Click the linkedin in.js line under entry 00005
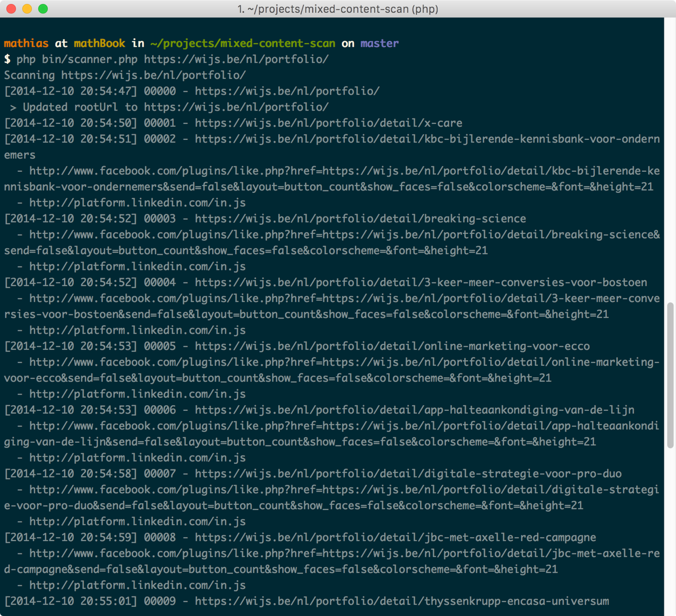Viewport: 676px width, 616px height. tap(131, 394)
